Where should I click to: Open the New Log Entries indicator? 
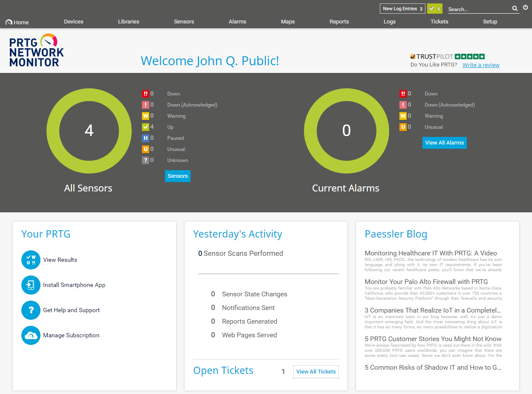pyautogui.click(x=402, y=9)
